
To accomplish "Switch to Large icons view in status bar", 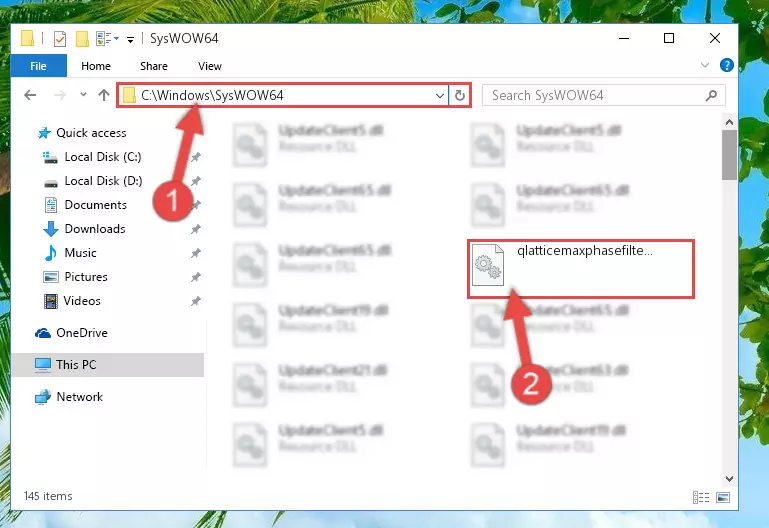I will (723, 498).
